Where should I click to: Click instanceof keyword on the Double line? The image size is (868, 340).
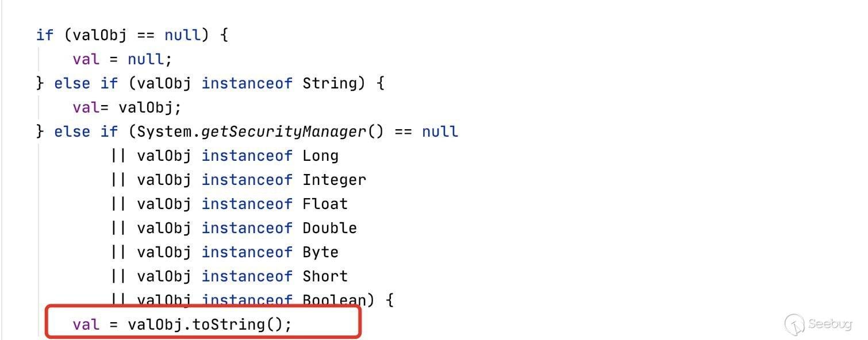pos(247,228)
